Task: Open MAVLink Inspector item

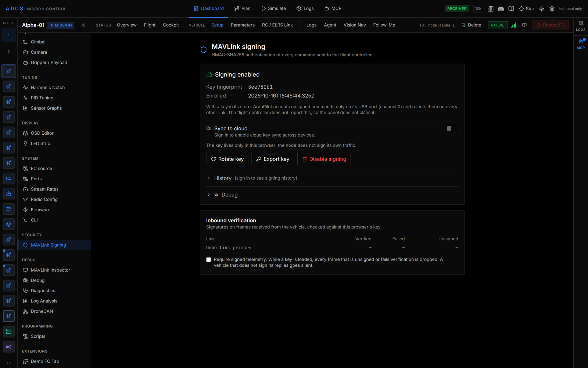Action: click(54, 270)
